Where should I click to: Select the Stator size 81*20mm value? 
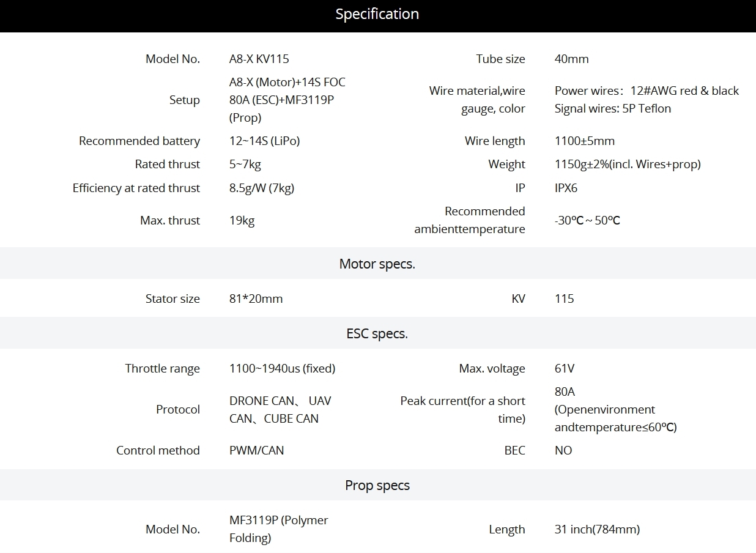256,299
